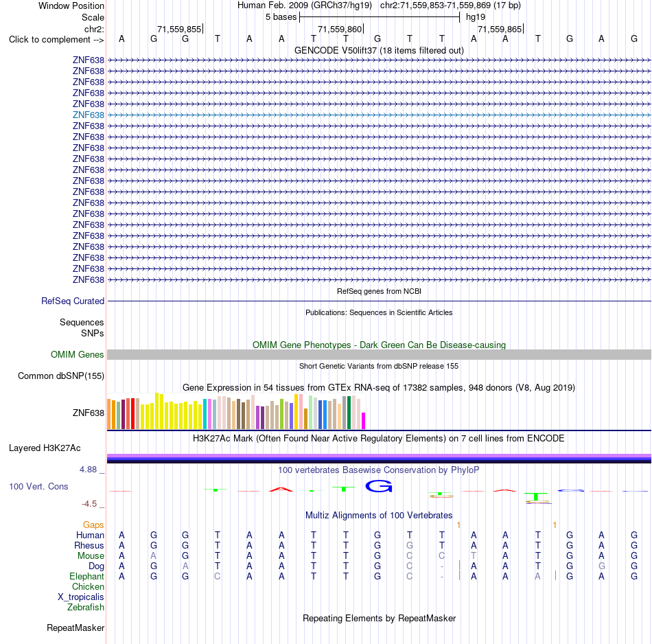The image size is (652, 644).
Task: Click the H3K27Ac Mark ENCODE track title
Action: pyautogui.click(x=379, y=439)
